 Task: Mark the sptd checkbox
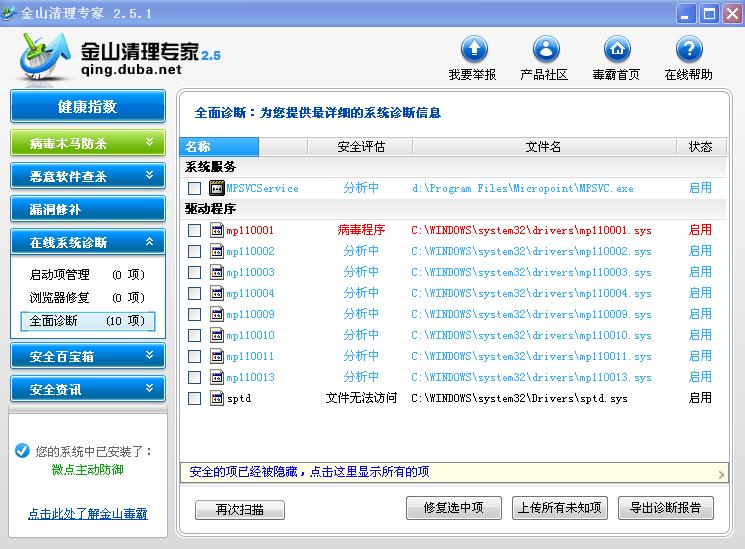click(194, 398)
